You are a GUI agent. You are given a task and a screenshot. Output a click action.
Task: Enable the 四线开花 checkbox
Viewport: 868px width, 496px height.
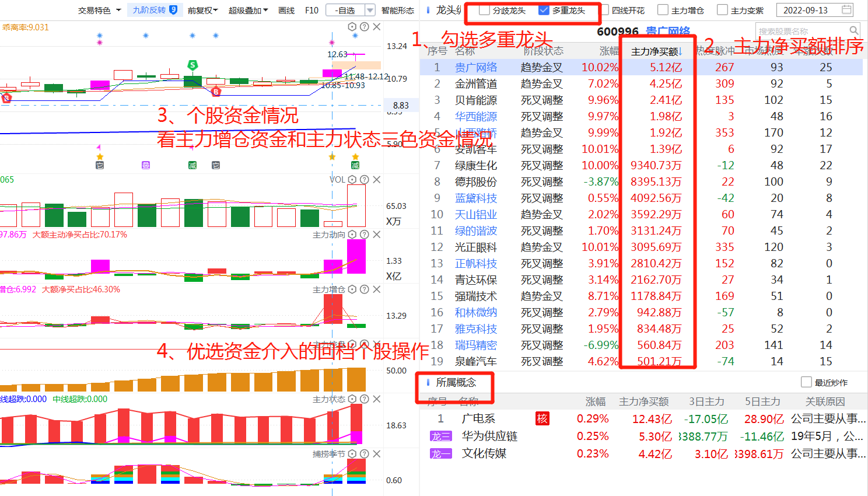coord(604,10)
